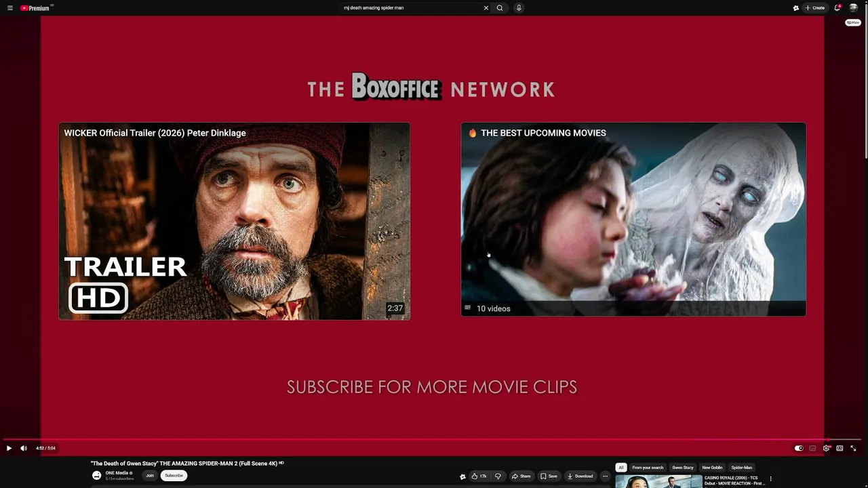Image resolution: width=868 pixels, height=488 pixels.
Task: Like the video (17k)
Action: coord(479,476)
